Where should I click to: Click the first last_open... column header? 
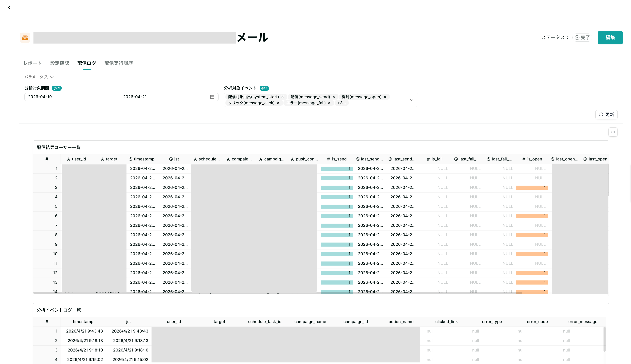point(565,159)
